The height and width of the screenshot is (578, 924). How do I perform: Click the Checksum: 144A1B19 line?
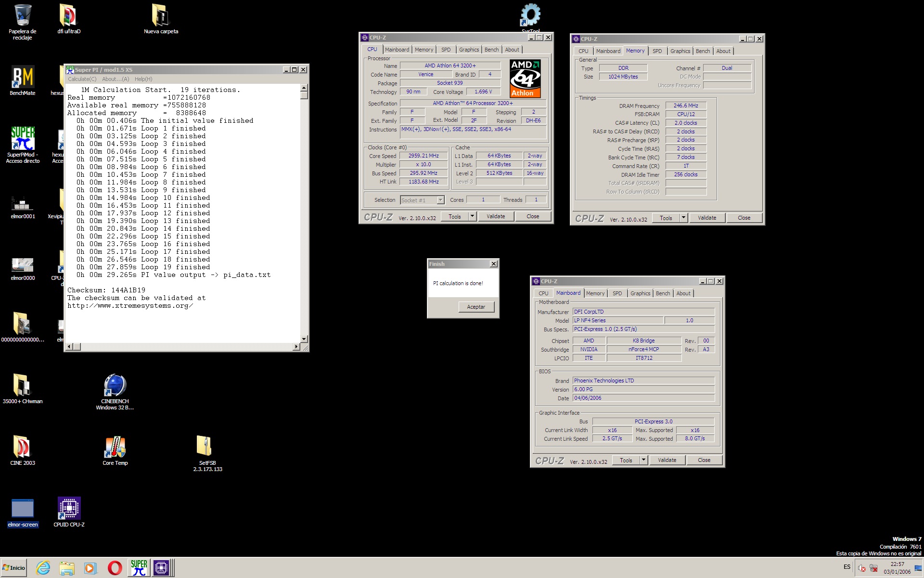pyautogui.click(x=106, y=290)
